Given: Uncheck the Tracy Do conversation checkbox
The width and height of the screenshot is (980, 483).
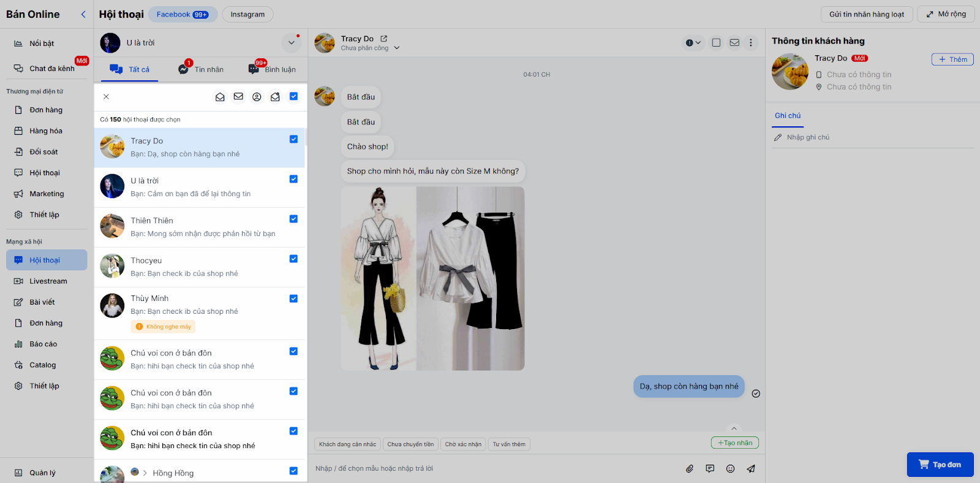Looking at the screenshot, I should [293, 139].
